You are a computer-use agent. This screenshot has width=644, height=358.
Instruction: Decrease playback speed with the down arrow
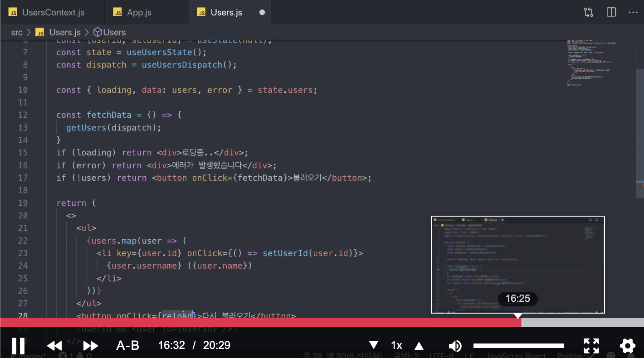click(x=373, y=345)
